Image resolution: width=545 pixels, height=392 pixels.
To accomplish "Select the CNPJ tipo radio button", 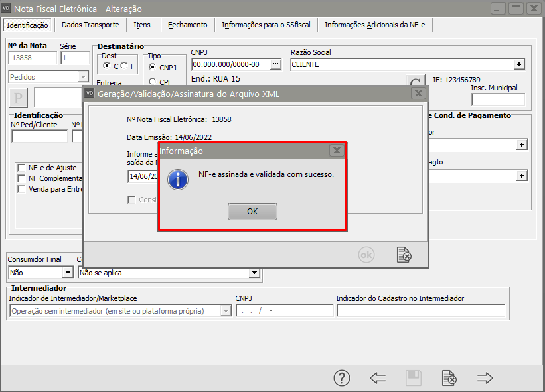I will point(152,67).
